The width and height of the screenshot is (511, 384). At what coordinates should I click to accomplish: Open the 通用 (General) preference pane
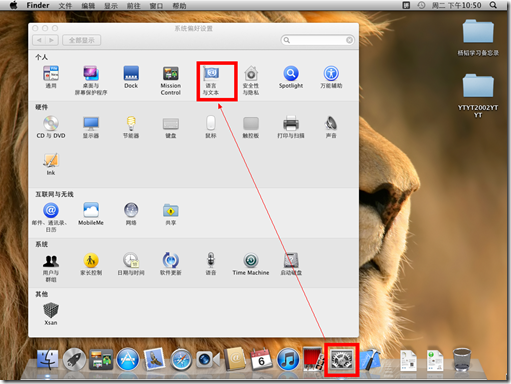point(51,77)
